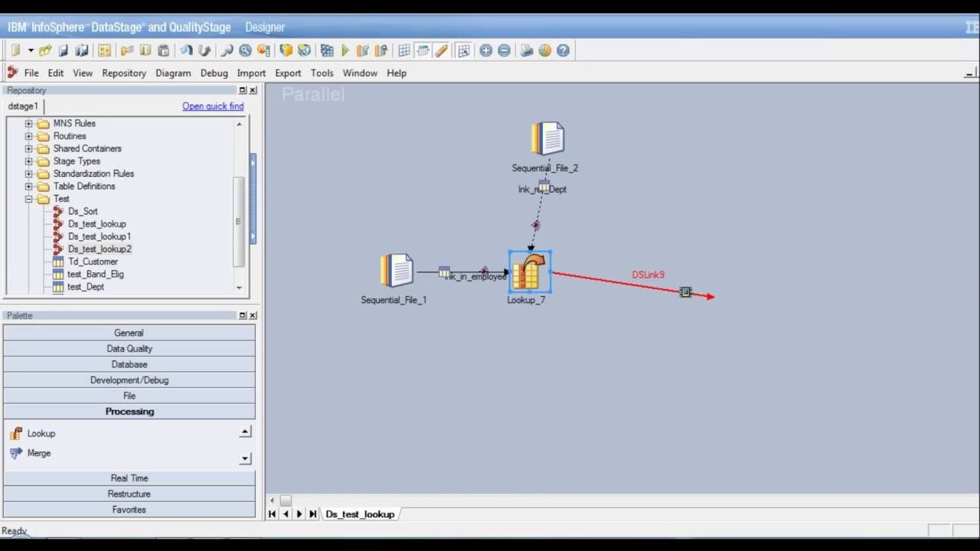Click the Save icon in the toolbar
The width and height of the screenshot is (980, 551).
click(x=64, y=51)
